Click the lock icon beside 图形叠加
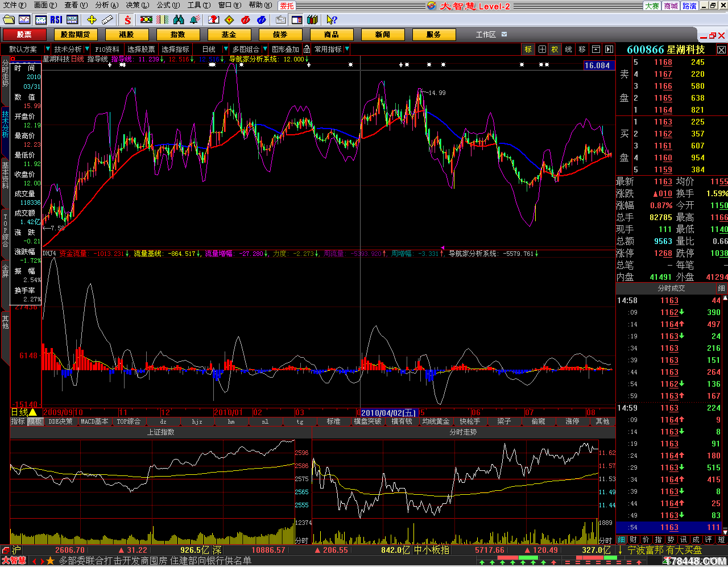 coord(307,49)
